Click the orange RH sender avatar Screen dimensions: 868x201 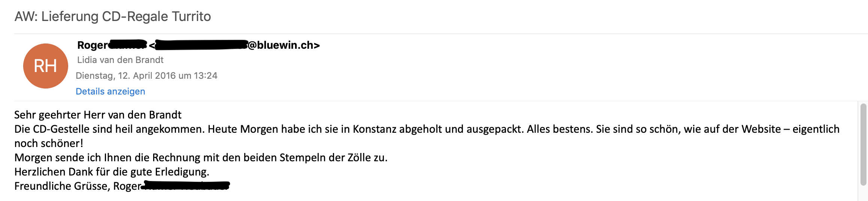(45, 66)
